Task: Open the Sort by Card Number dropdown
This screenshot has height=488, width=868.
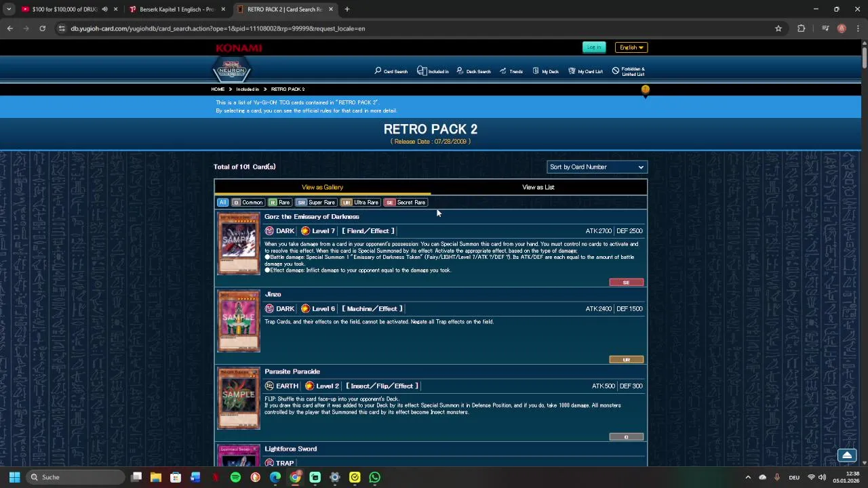Action: point(597,167)
